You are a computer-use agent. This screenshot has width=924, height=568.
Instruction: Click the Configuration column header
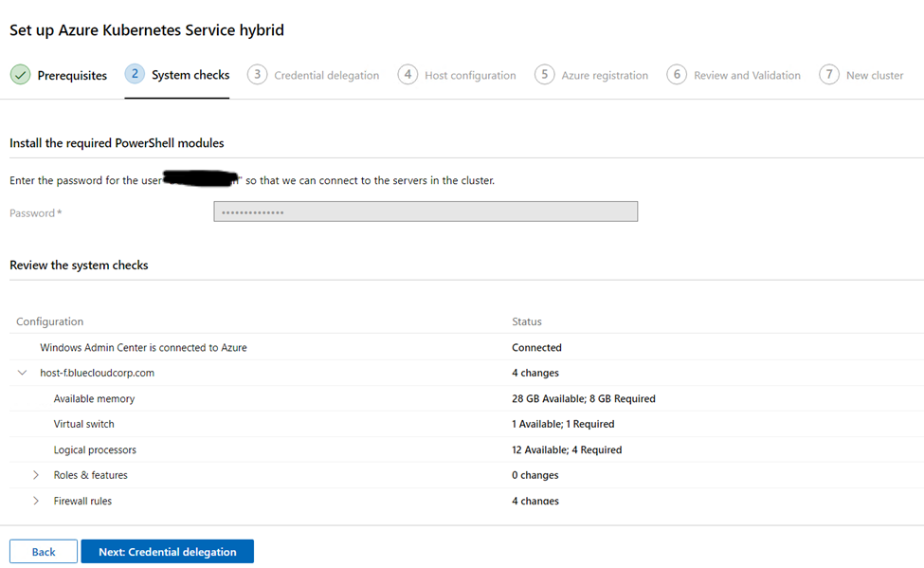pos(49,321)
